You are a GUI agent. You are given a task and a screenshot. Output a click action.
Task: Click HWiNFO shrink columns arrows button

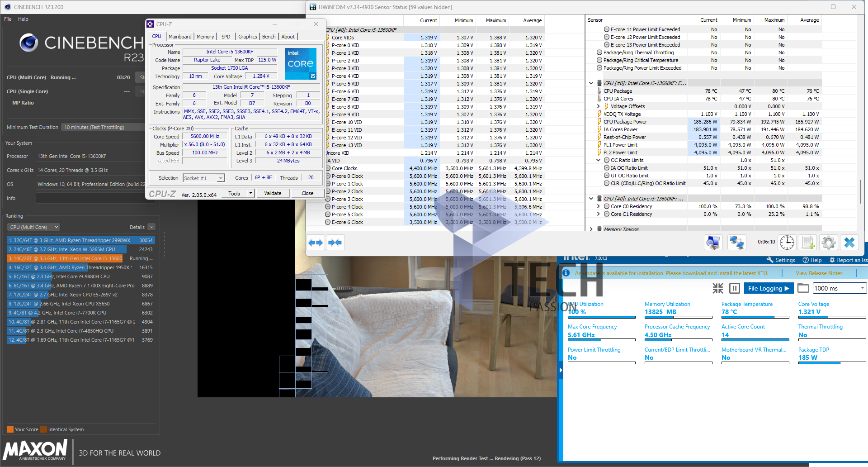point(335,243)
